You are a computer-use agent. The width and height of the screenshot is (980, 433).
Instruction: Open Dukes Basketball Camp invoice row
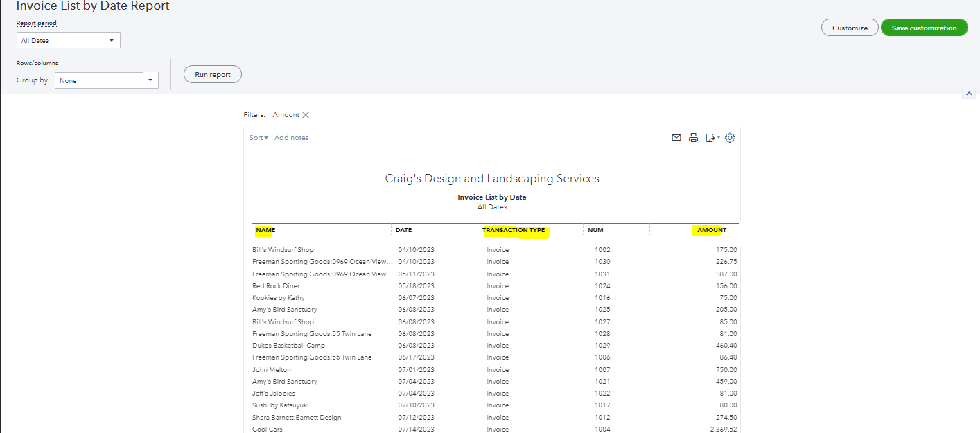(495, 346)
